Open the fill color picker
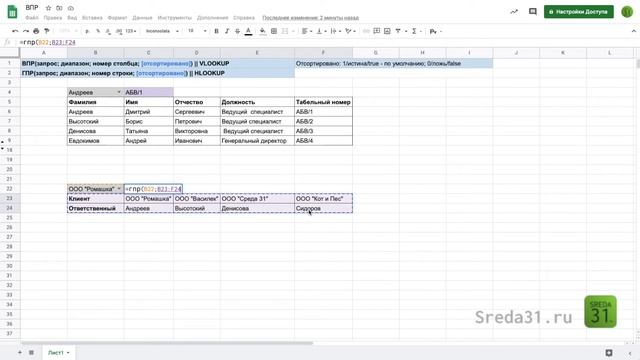 [x=262, y=31]
